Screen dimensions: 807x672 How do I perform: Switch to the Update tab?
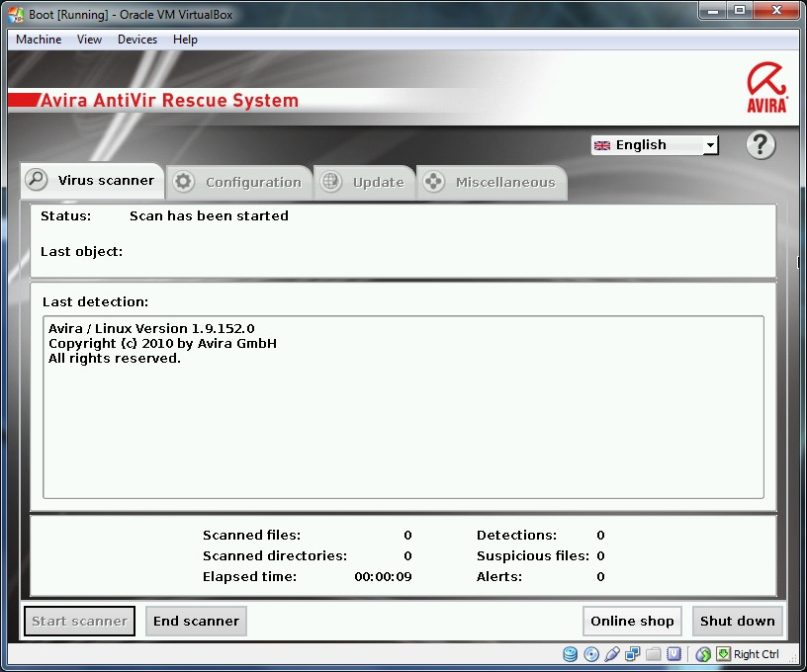(364, 182)
